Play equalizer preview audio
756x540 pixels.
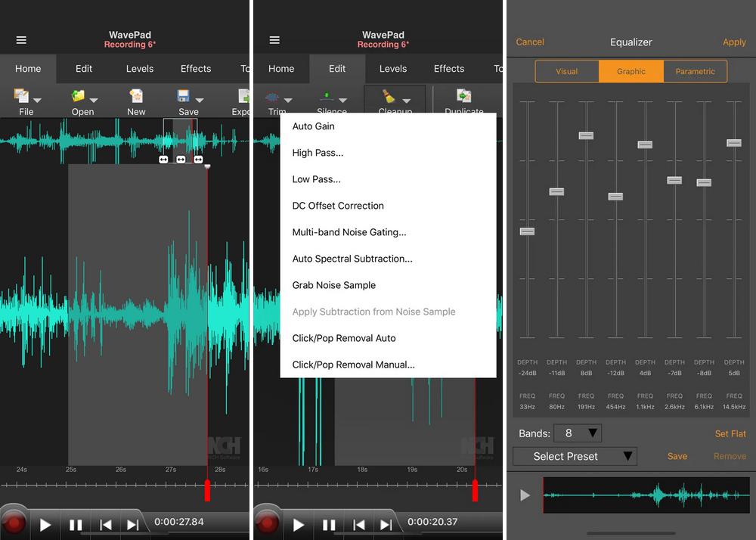[525, 495]
